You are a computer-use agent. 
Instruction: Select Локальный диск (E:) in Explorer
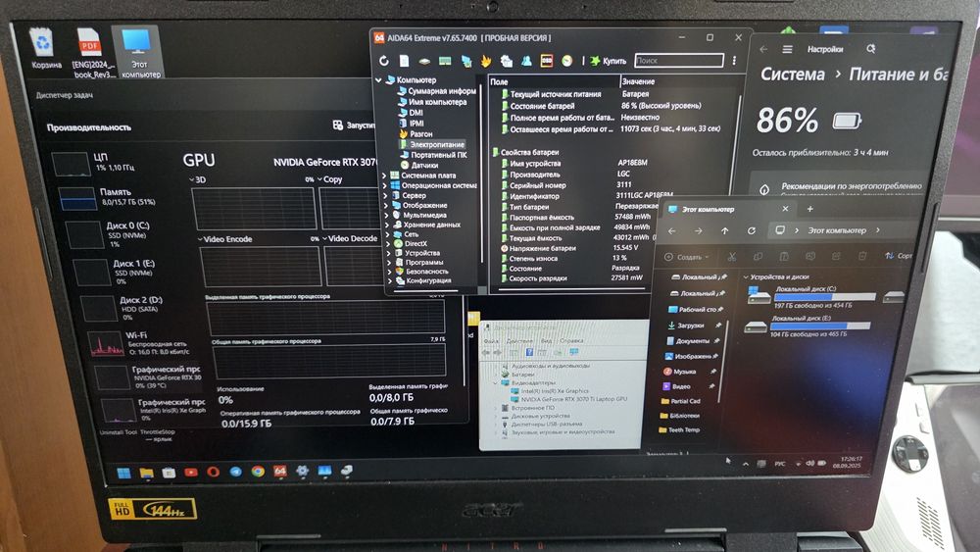pyautogui.click(x=807, y=326)
